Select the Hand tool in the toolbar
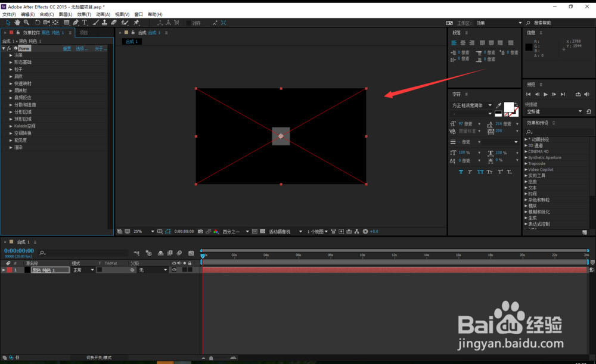This screenshot has height=364, width=596. coord(17,23)
